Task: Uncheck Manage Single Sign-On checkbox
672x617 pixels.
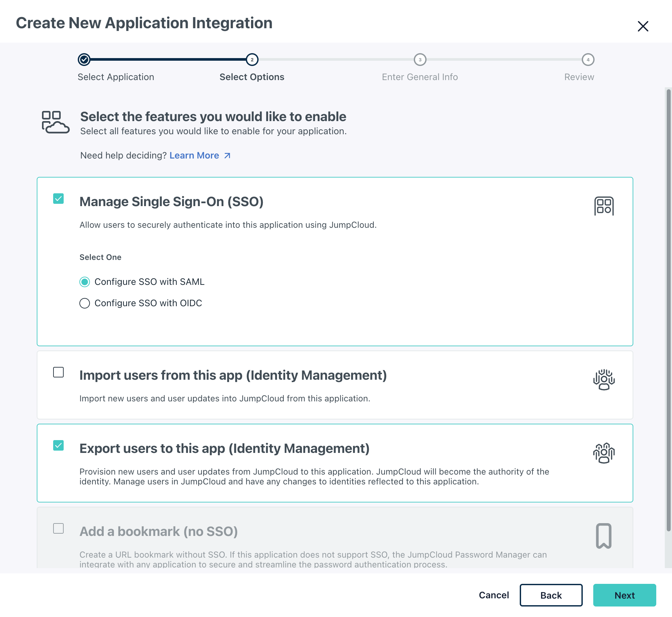Action: click(x=58, y=199)
